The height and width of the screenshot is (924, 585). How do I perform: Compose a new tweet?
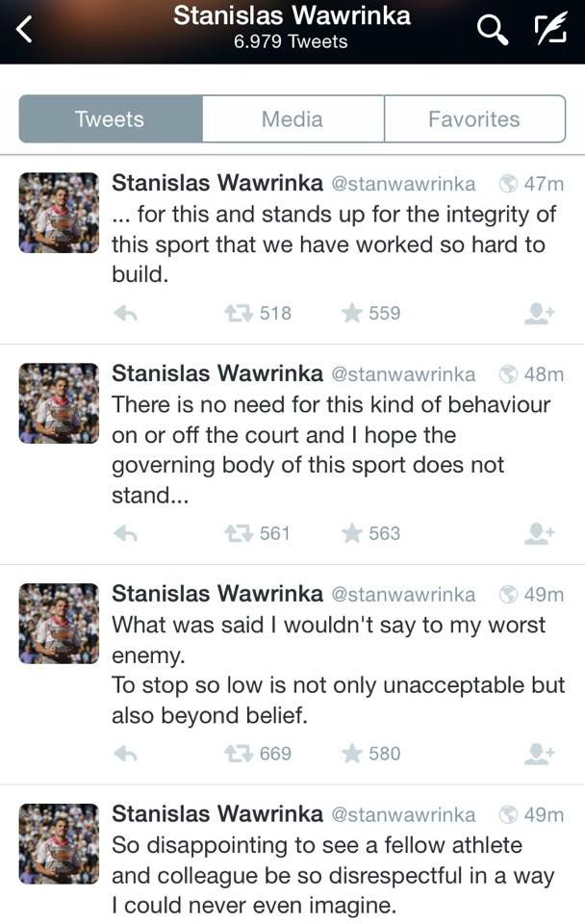tap(550, 30)
